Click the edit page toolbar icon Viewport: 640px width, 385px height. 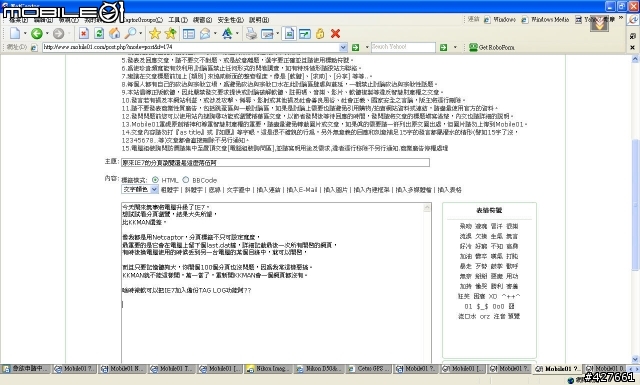point(267,34)
